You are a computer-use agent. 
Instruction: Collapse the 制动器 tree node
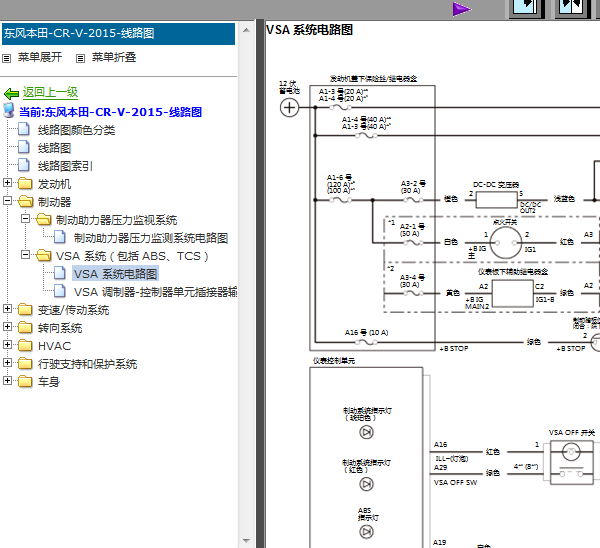point(7,201)
